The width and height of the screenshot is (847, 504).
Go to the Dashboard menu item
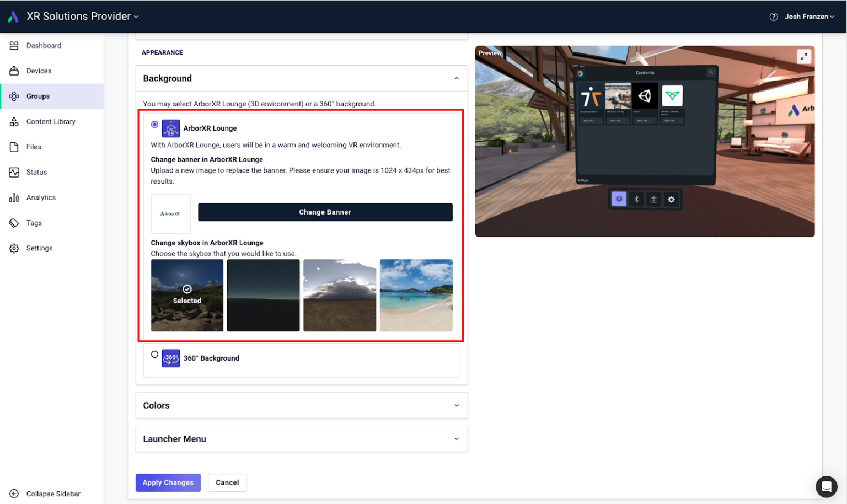coord(44,45)
